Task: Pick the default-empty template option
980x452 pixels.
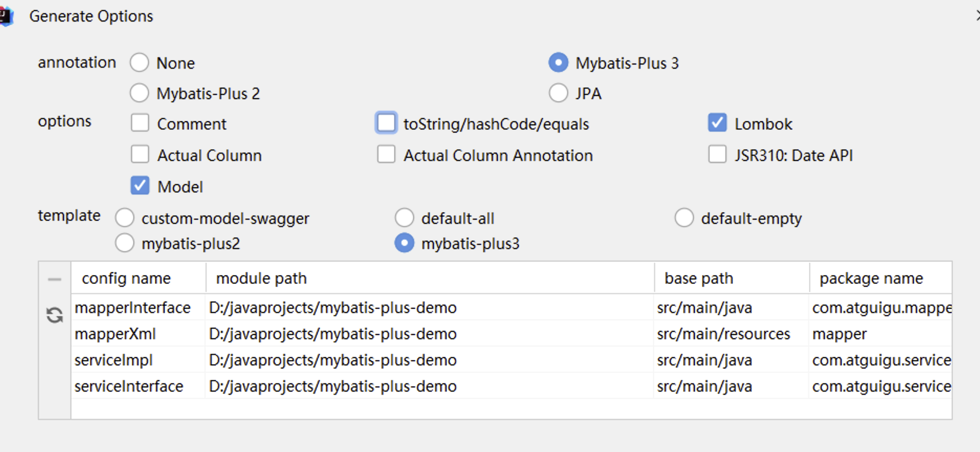Action: coord(684,218)
